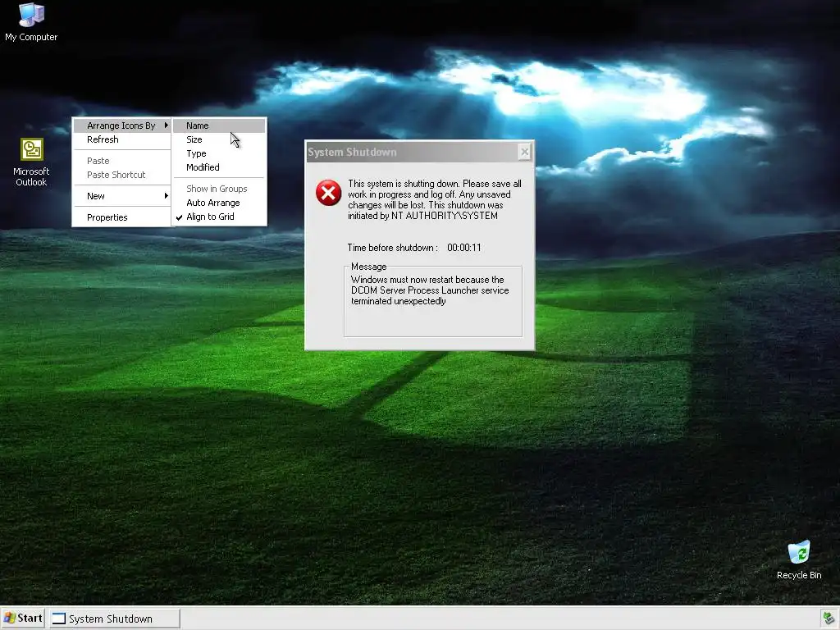Click the red error icon in System Shutdown dialog
This screenshot has width=840, height=630.
[328, 193]
